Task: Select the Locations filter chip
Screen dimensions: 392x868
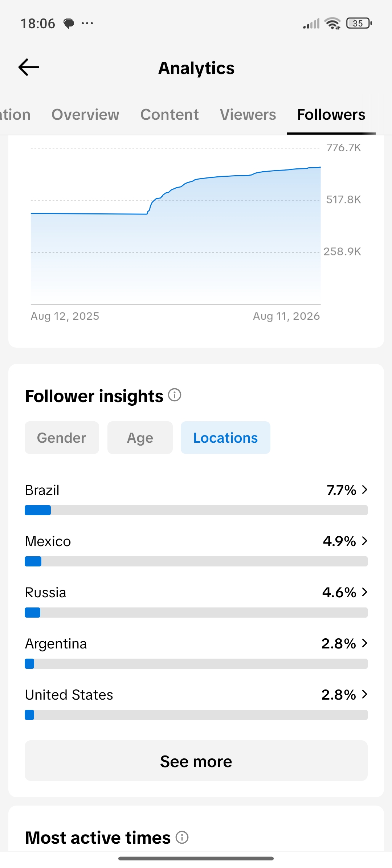Action: (x=225, y=438)
